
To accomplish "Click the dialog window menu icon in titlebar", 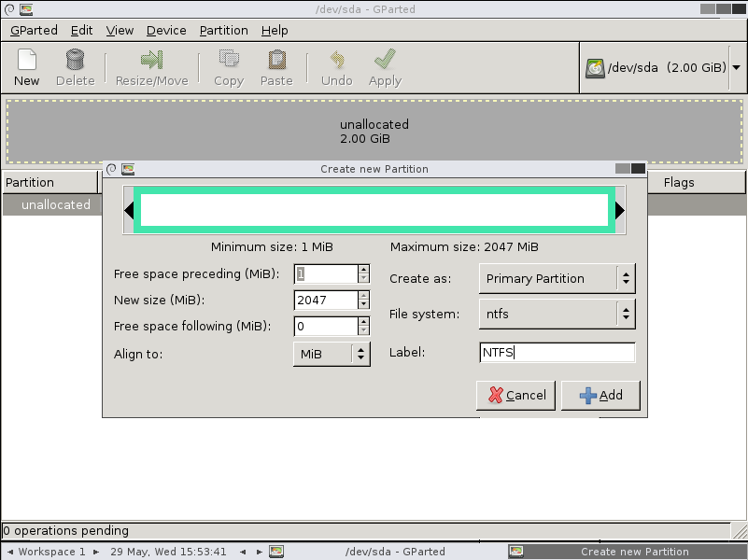I will [111, 169].
